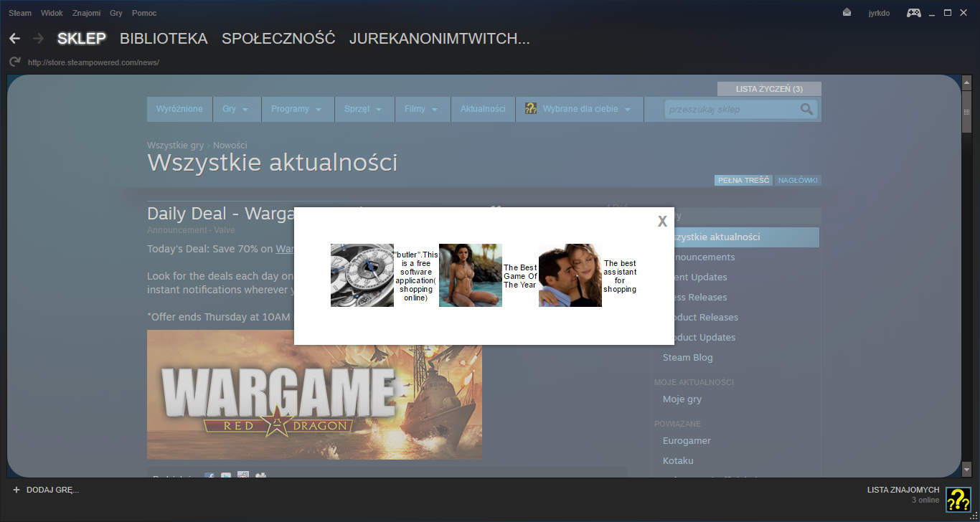Open the jyrkdo account menu
This screenshot has height=522, width=980.
coord(879,13)
